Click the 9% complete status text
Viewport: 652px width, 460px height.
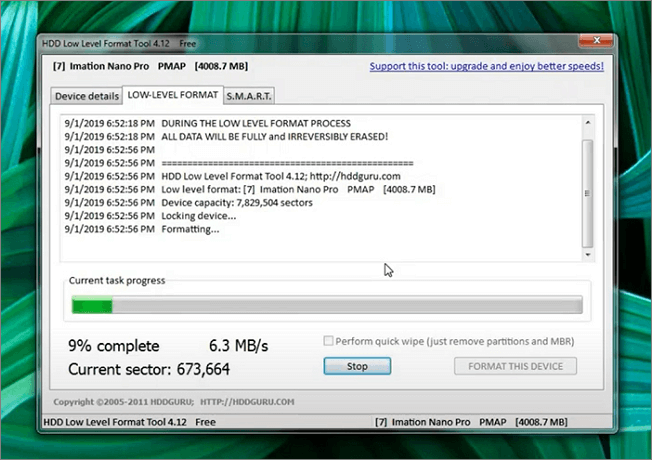[113, 346]
